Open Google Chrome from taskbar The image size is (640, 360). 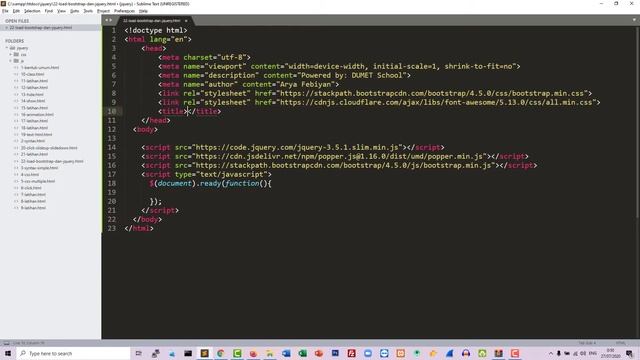(221, 353)
